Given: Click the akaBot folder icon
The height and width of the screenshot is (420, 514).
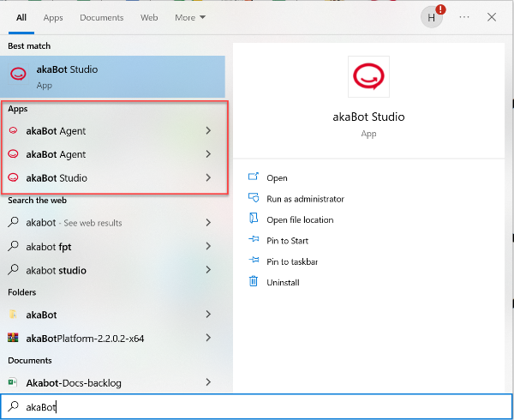Looking at the screenshot, I should coord(13,315).
